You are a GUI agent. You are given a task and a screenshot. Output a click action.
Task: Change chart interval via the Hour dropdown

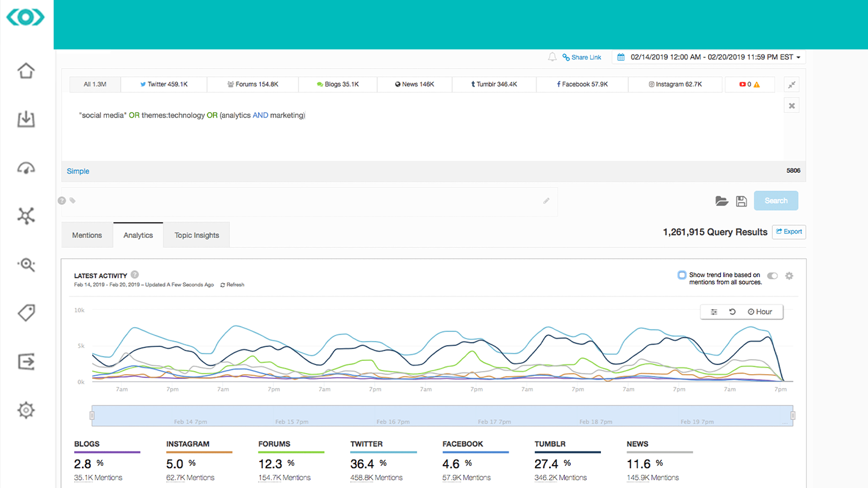(x=761, y=311)
